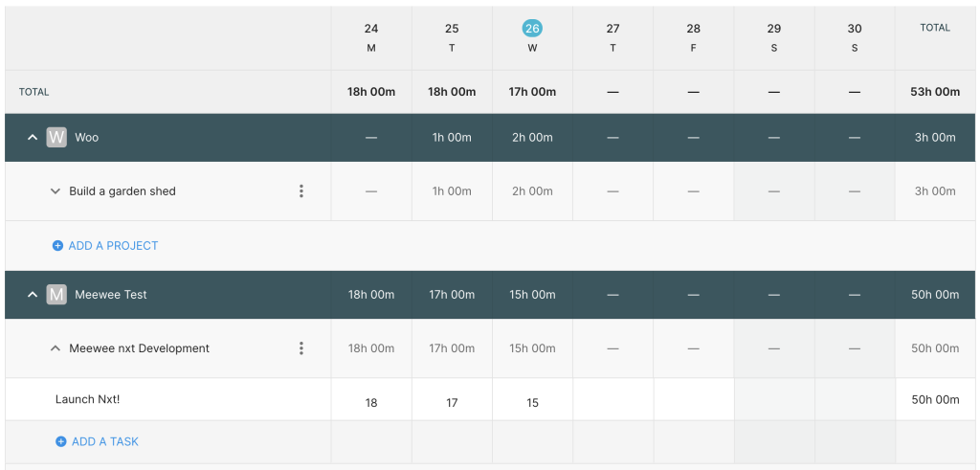Open the Meewee nxt Development options menu
The width and height of the screenshot is (980, 470).
coord(301,348)
